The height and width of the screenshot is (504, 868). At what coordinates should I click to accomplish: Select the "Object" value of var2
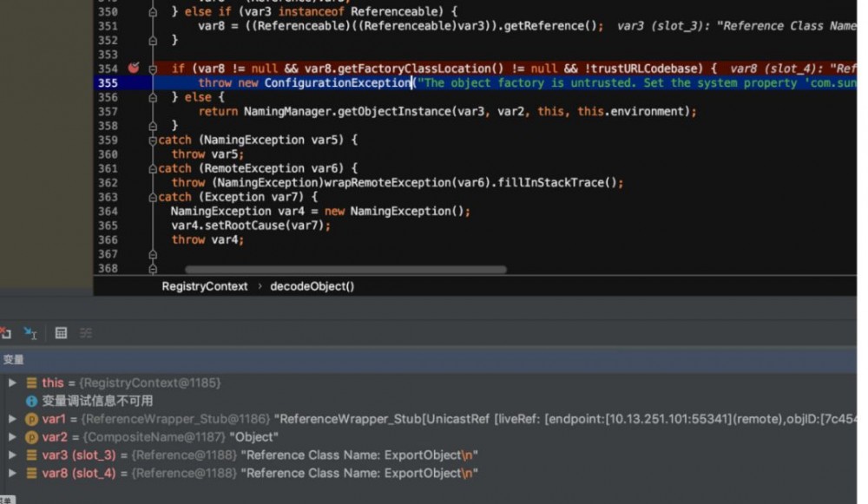pos(254,437)
